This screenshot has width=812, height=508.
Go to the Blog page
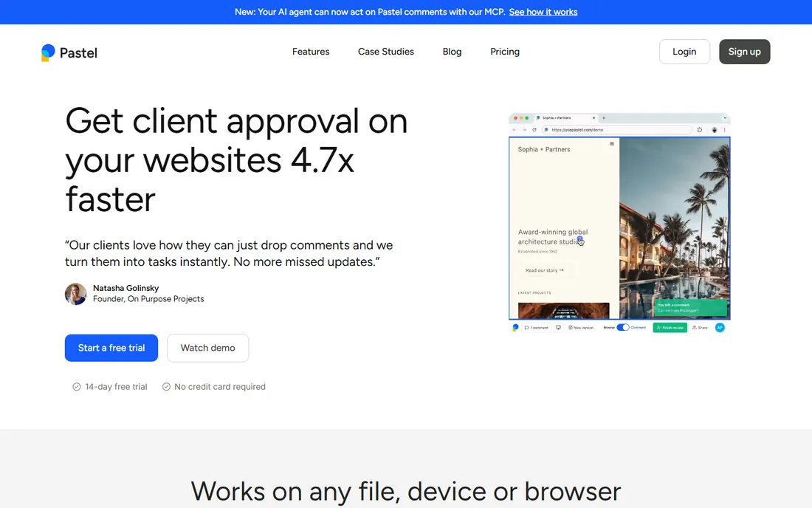click(452, 52)
